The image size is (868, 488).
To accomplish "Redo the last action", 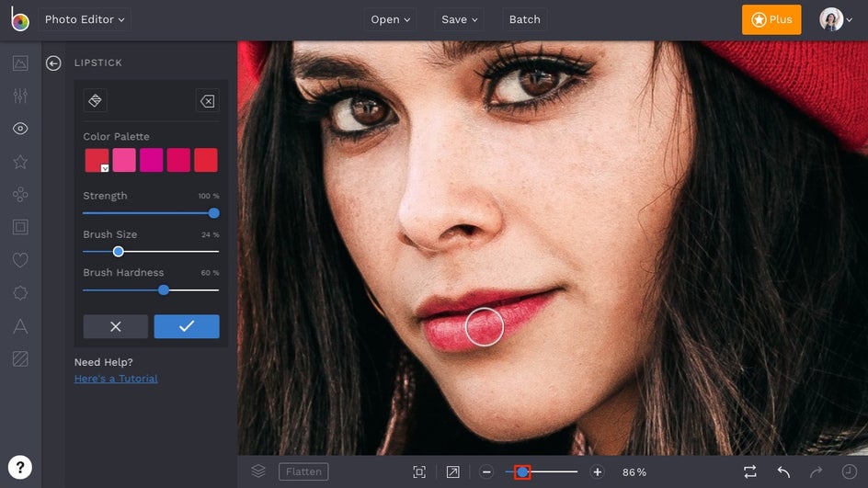I will pos(816,472).
